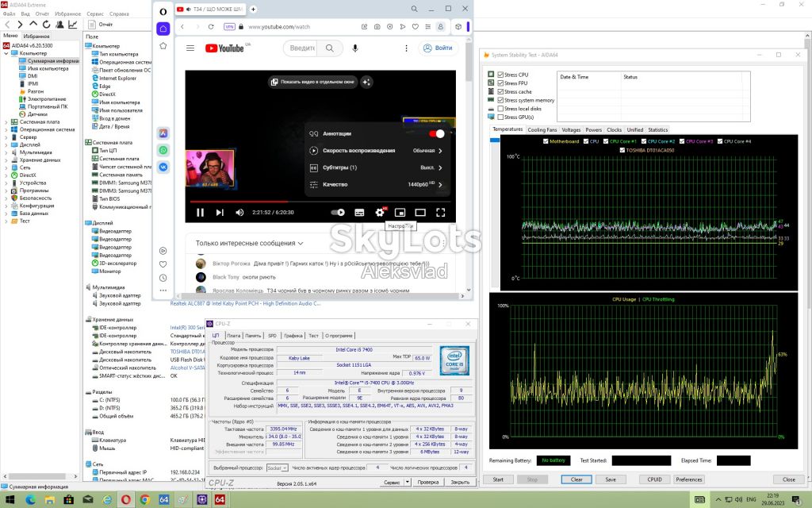This screenshot has width=812, height=508.
Task: Open the YouTube miniplayer
Action: click(x=400, y=213)
